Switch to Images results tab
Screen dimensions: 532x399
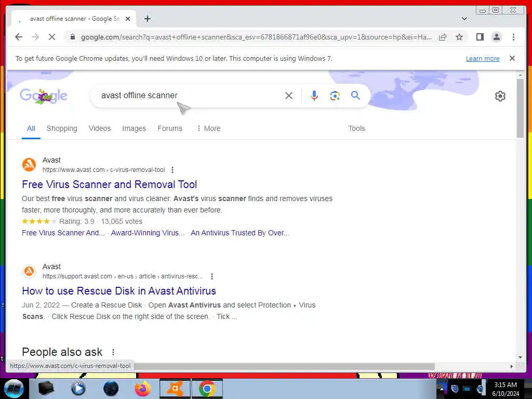[x=134, y=129]
